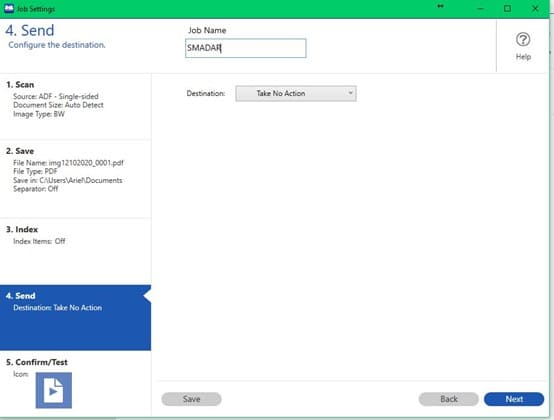
Task: Open the Destination dropdown
Action: pos(296,94)
